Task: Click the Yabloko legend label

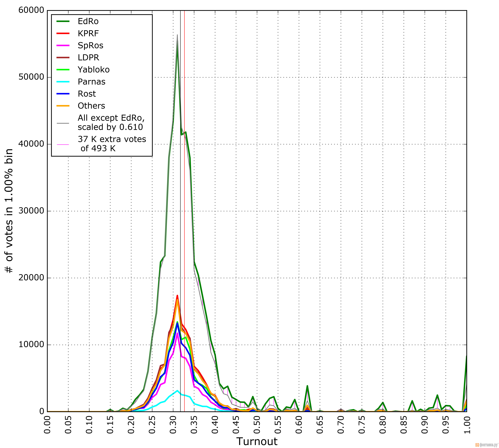Action: coord(94,70)
